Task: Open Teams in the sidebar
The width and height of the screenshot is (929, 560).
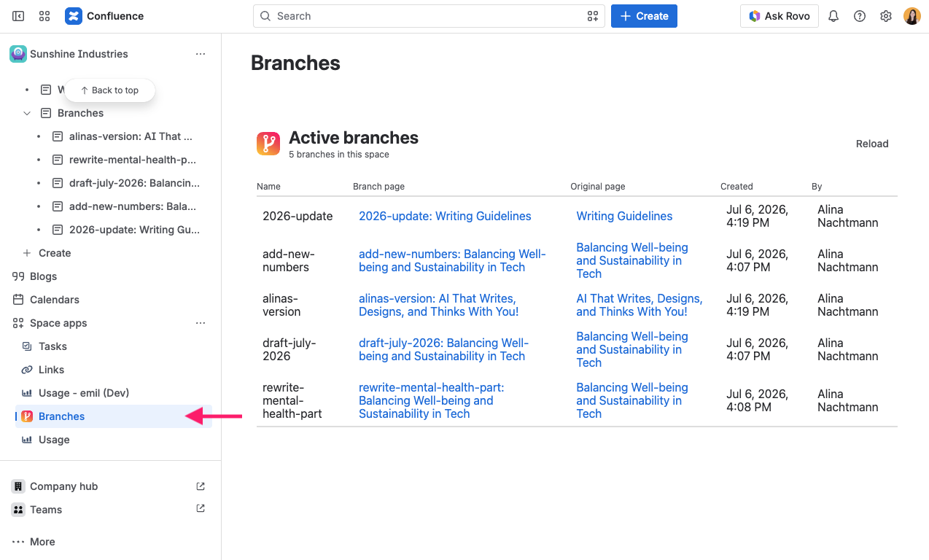Action: tap(46, 510)
